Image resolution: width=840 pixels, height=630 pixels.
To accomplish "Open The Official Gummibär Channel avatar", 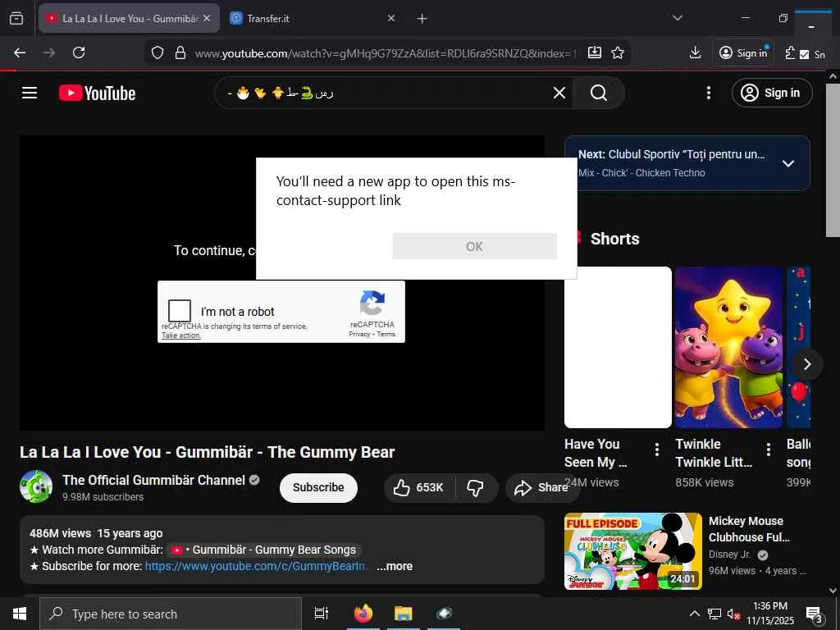I will tap(36, 487).
